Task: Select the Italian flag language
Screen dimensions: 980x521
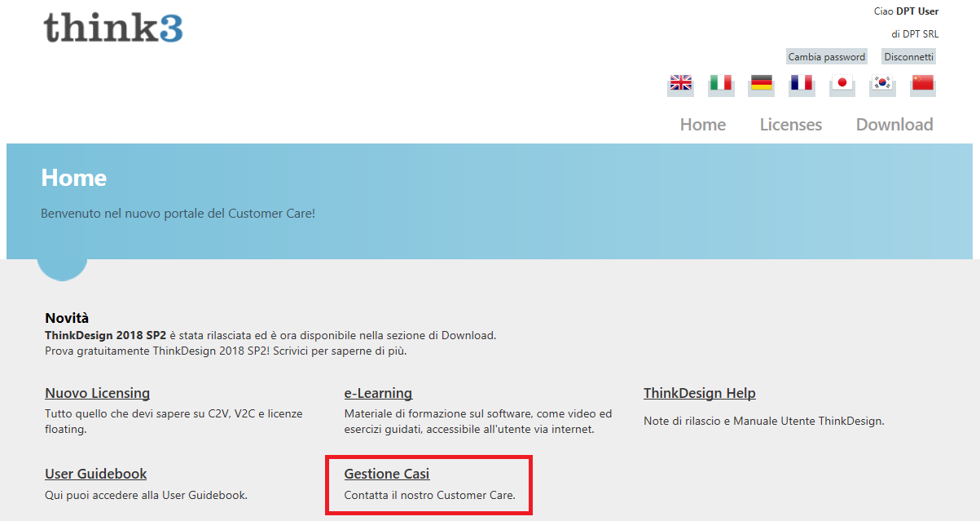Action: 720,83
